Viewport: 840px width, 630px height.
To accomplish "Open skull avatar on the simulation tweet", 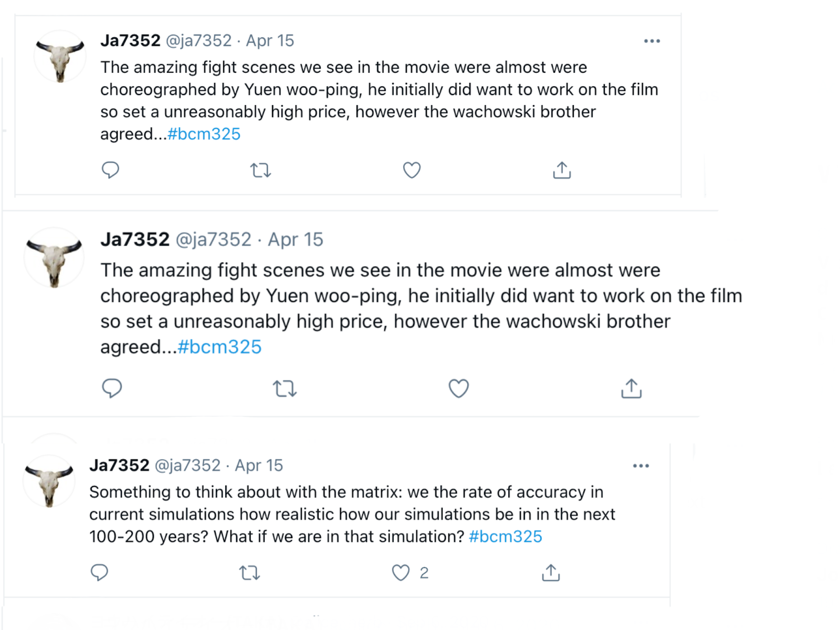I will 49,482.
